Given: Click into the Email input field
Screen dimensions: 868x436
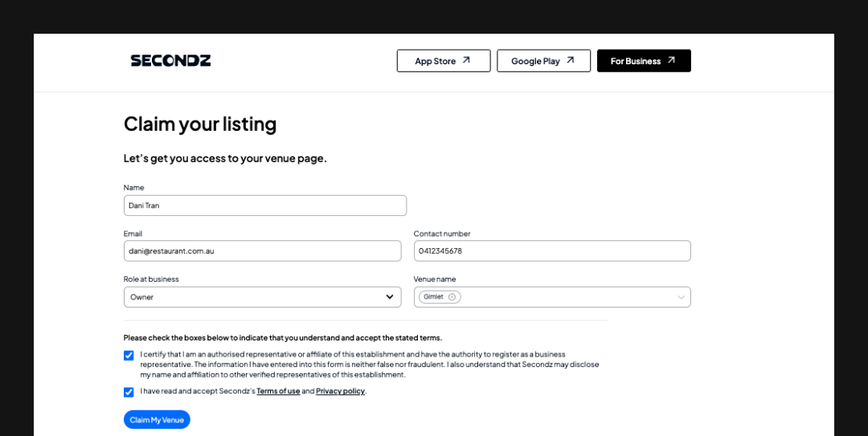Looking at the screenshot, I should 262,251.
